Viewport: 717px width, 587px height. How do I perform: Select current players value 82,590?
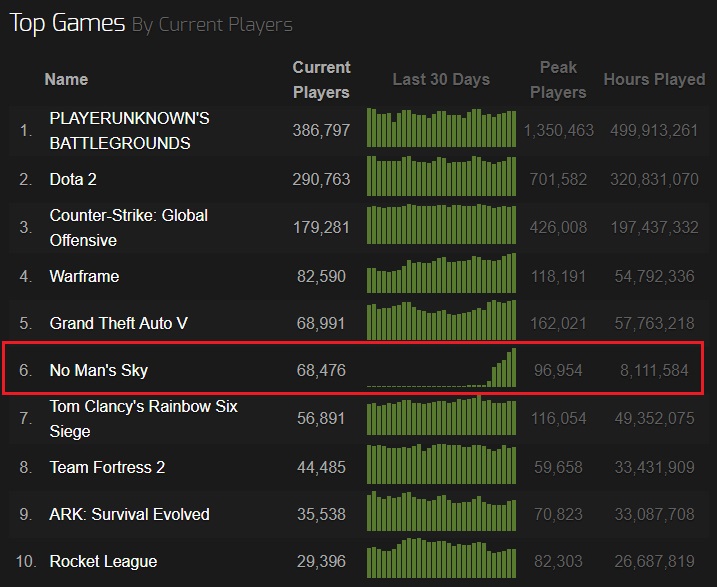click(x=321, y=276)
